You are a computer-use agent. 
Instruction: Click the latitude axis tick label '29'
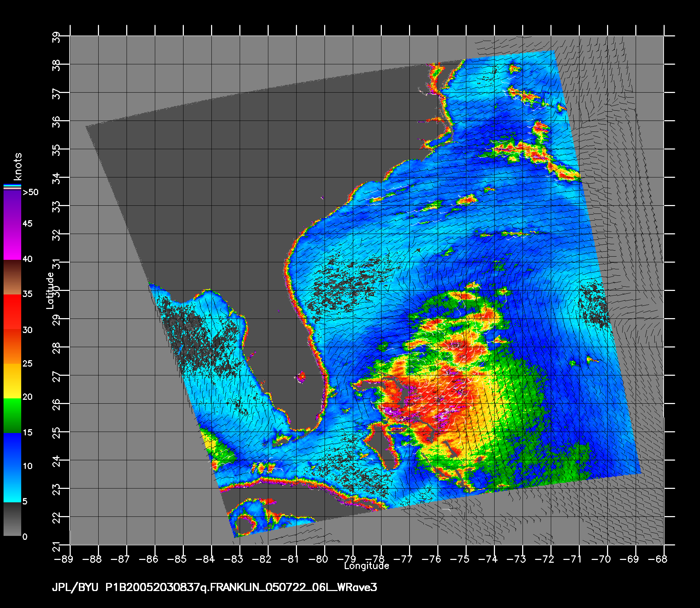pos(56,320)
